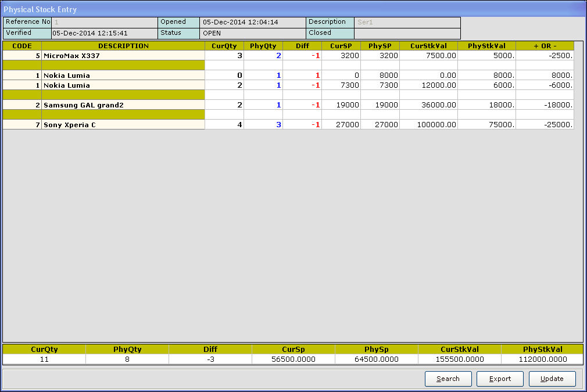587x392 pixels.
Task: Click total CurStkVal value 155500.0000
Action: 460,359
